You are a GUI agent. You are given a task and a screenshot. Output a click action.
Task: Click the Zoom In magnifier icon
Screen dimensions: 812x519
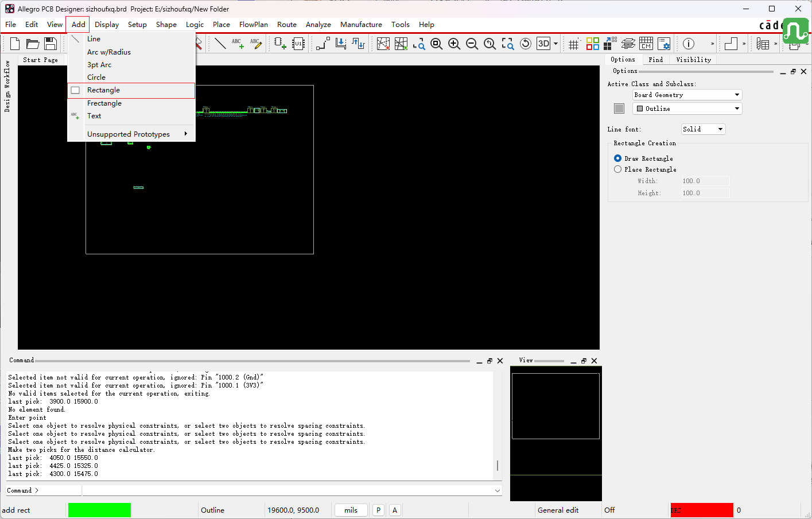tap(454, 44)
